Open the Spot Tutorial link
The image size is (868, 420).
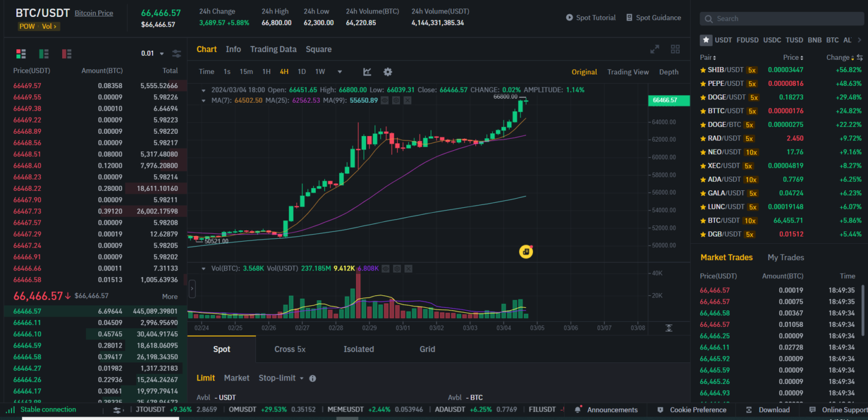click(591, 17)
